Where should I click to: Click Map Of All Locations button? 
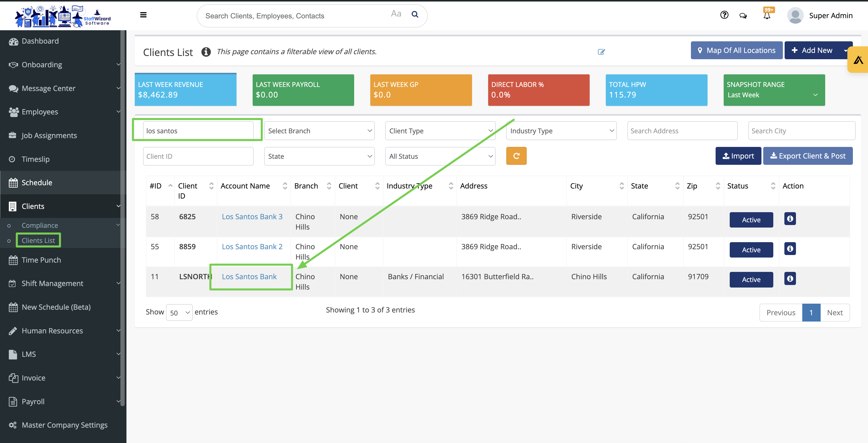[x=737, y=50]
